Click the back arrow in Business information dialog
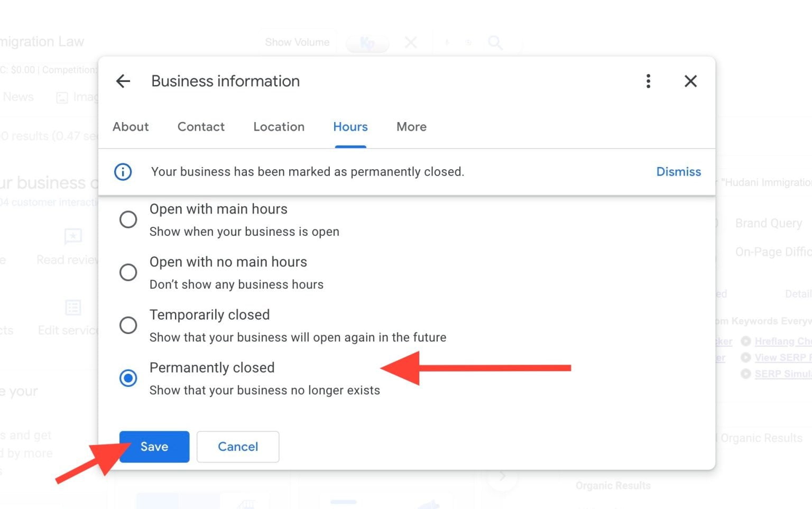The height and width of the screenshot is (509, 812). point(123,81)
